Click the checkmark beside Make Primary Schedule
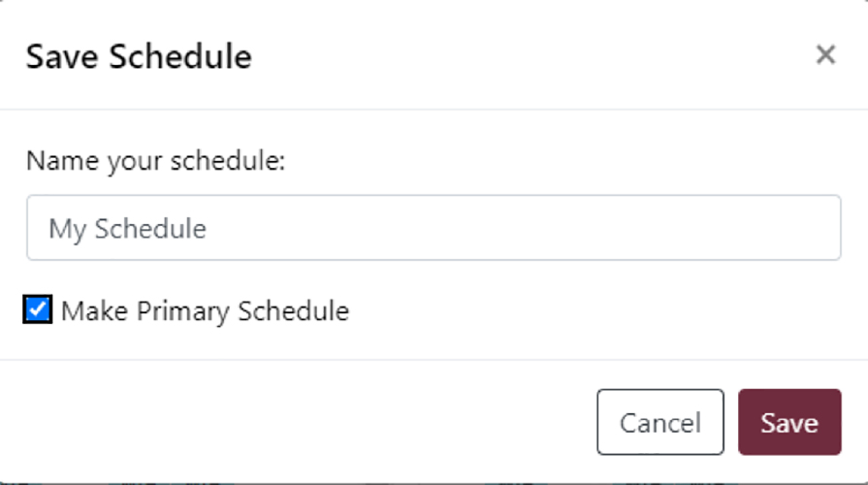This screenshot has height=485, width=868. click(x=38, y=310)
